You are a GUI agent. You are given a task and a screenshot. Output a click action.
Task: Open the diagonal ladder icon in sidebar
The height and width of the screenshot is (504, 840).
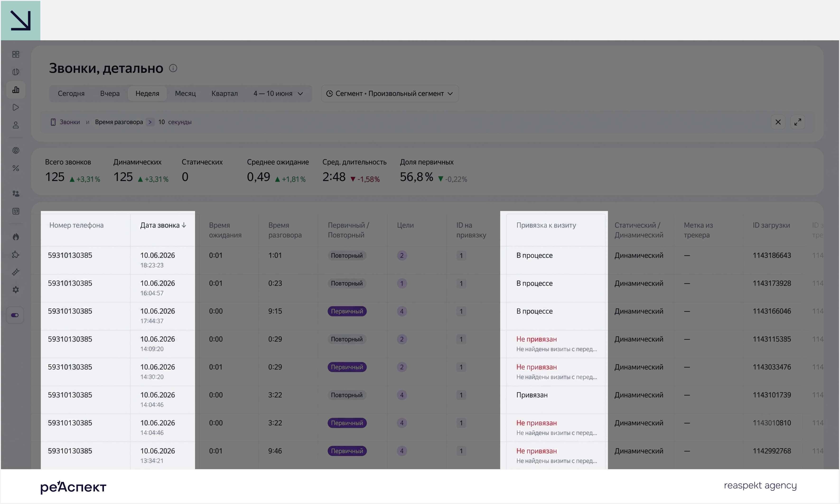[16, 272]
